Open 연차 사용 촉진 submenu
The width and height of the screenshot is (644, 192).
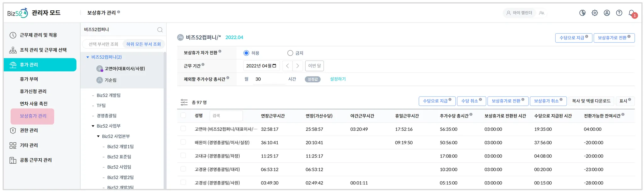pyautogui.click(x=34, y=104)
